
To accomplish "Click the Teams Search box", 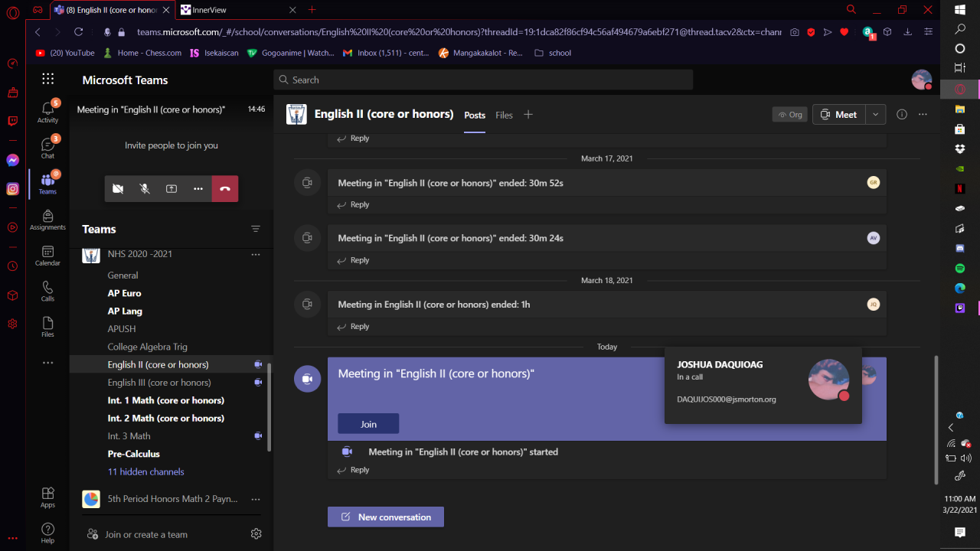I will [483, 80].
